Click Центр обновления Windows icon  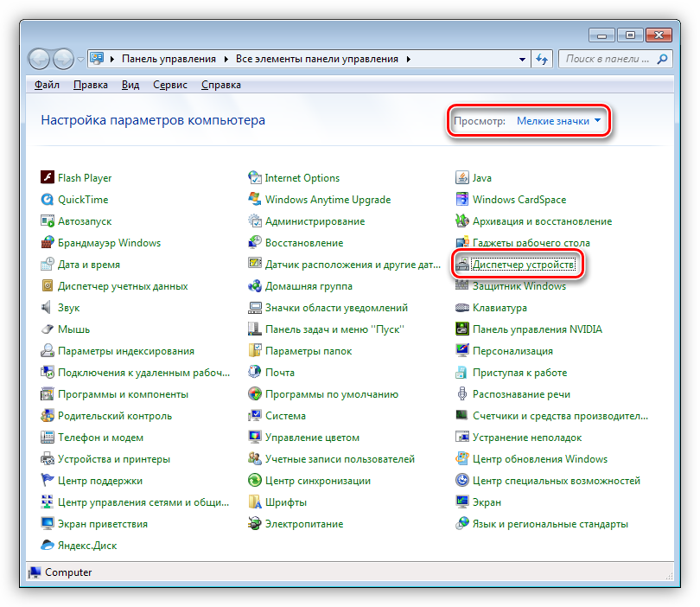(462, 459)
